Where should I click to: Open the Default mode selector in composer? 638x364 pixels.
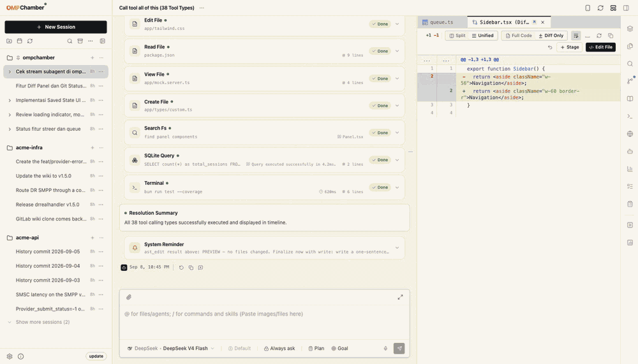(239, 349)
